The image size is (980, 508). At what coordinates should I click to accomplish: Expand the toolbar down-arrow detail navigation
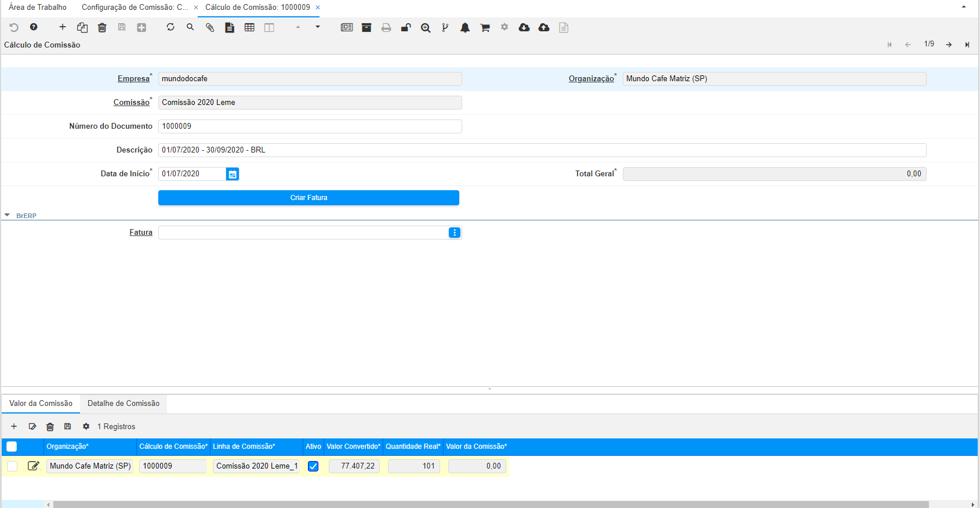click(318, 27)
